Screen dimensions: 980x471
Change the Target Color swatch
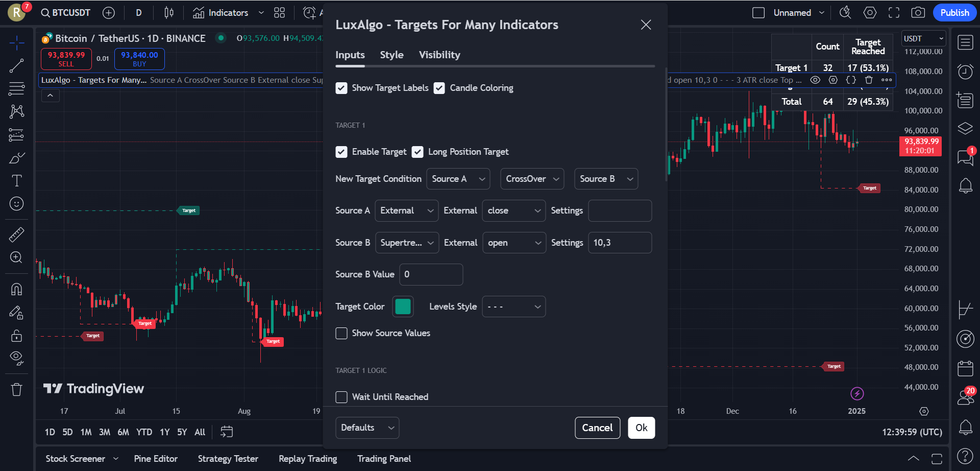pyautogui.click(x=403, y=306)
